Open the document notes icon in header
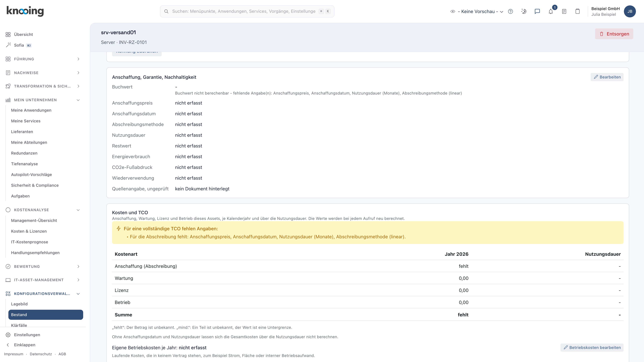644x362 pixels. pyautogui.click(x=564, y=12)
